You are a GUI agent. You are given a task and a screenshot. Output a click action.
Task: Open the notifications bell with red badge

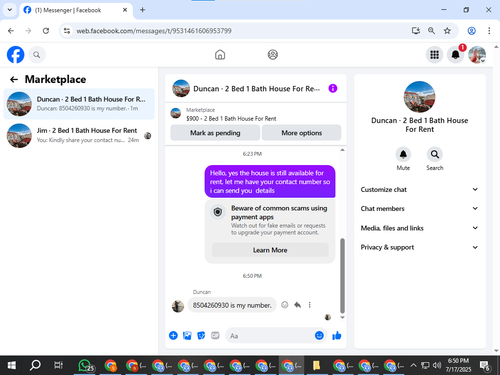[x=456, y=55]
